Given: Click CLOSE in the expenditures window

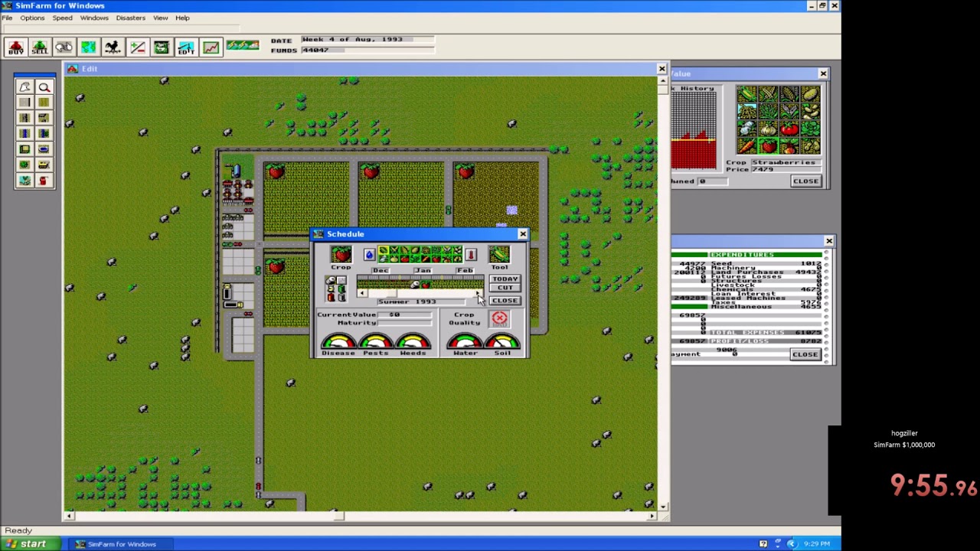Looking at the screenshot, I should click(x=805, y=354).
